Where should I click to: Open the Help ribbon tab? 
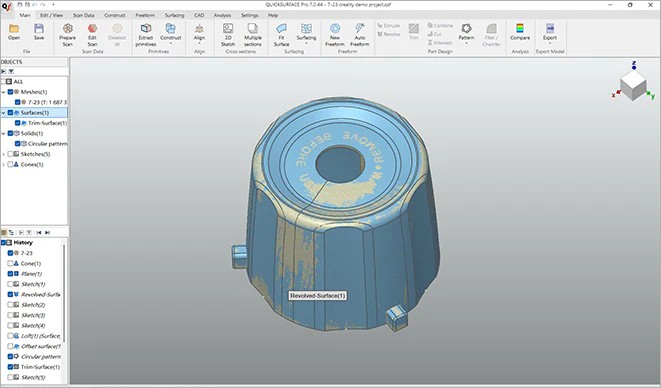273,15
